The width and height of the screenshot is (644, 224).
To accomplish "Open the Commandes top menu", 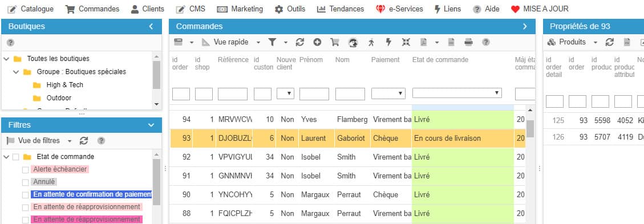I will pos(92,9).
